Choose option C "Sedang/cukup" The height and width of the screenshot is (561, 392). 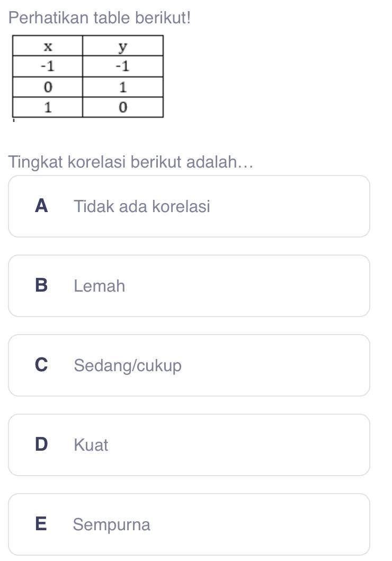[x=189, y=365]
